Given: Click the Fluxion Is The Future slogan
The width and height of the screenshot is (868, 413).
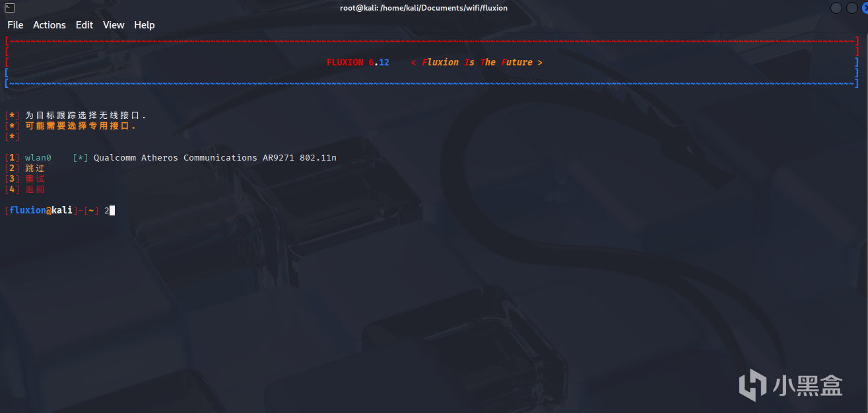Looking at the screenshot, I should 477,62.
